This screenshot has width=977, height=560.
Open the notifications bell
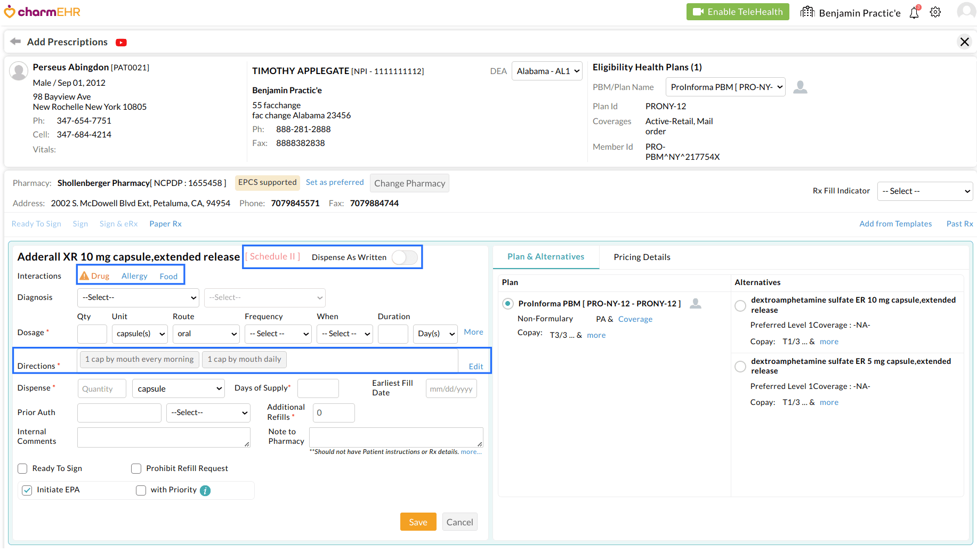tap(914, 13)
